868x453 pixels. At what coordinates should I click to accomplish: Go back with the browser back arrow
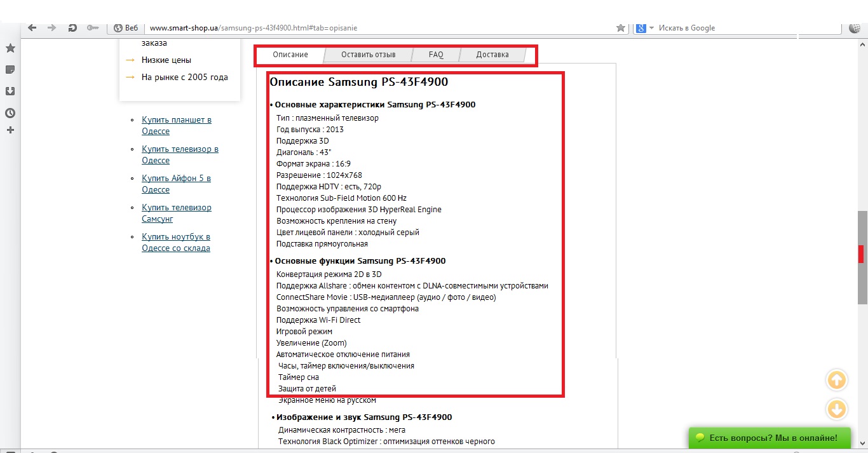point(32,28)
